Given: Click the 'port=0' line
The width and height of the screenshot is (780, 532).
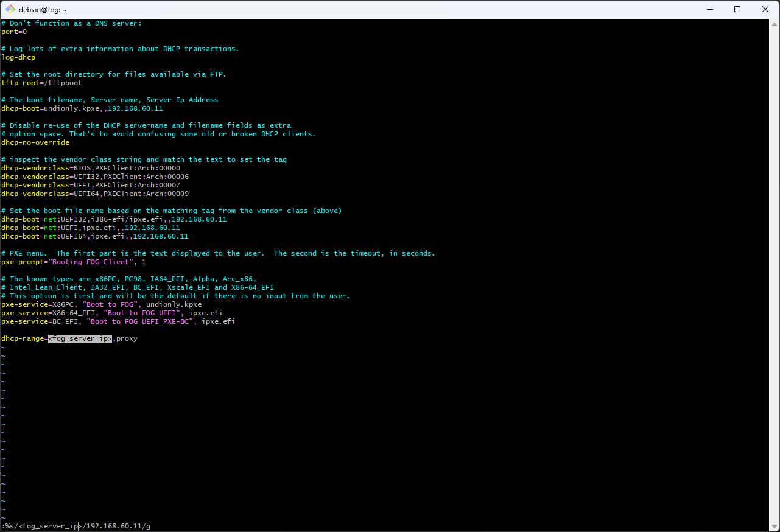Looking at the screenshot, I should coord(14,32).
